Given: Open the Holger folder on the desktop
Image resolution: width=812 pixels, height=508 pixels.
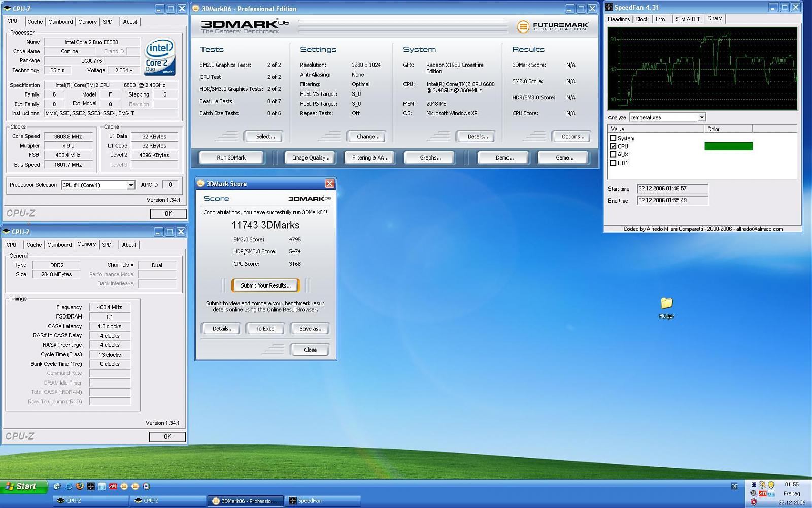Looking at the screenshot, I should 666,308.
